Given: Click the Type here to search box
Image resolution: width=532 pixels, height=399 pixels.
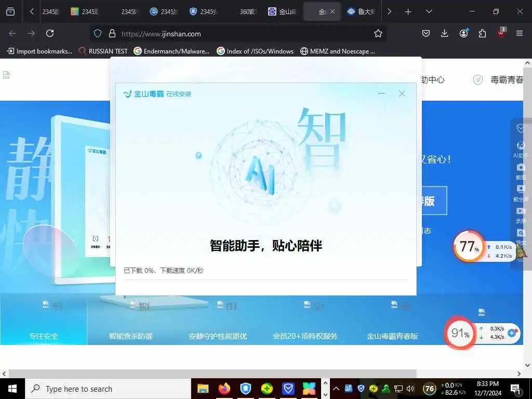Looking at the screenshot, I should coord(108,389).
